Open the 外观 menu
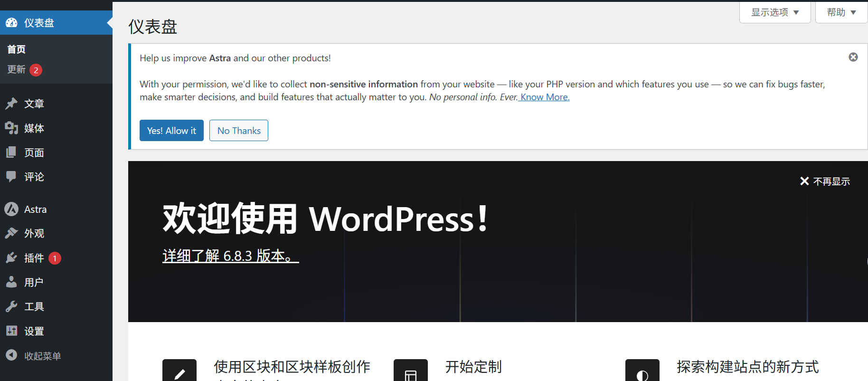Image resolution: width=868 pixels, height=381 pixels. (56, 233)
